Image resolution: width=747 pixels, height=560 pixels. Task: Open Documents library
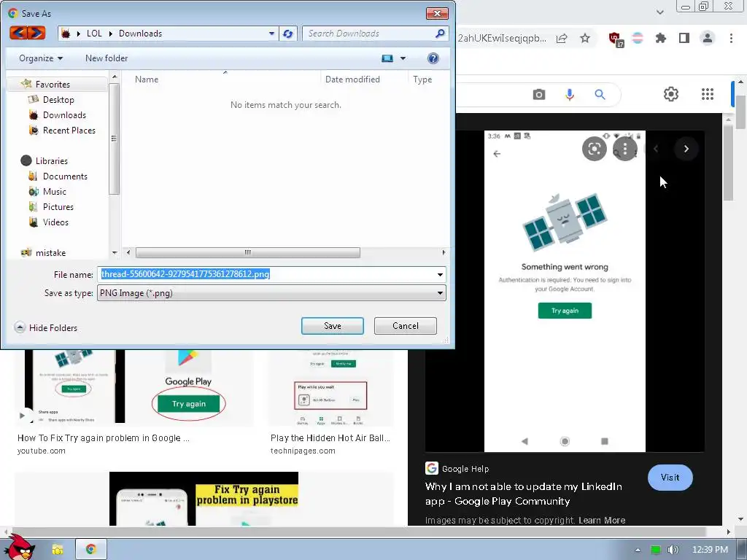click(65, 176)
